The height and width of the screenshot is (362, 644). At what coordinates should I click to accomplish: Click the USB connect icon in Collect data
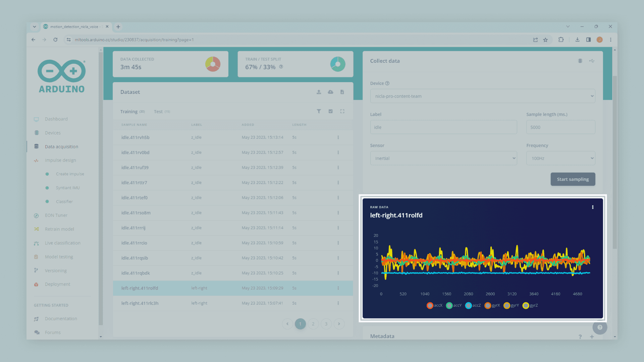click(x=592, y=61)
